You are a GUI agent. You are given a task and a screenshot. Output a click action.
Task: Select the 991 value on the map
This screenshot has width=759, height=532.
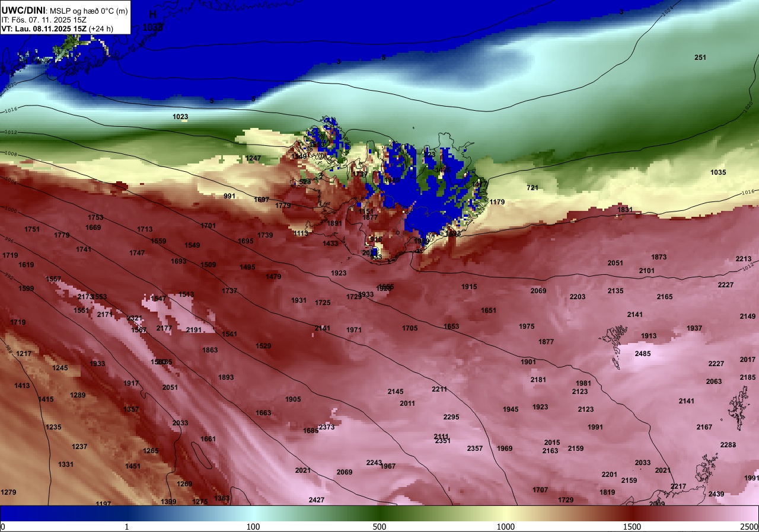(229, 196)
